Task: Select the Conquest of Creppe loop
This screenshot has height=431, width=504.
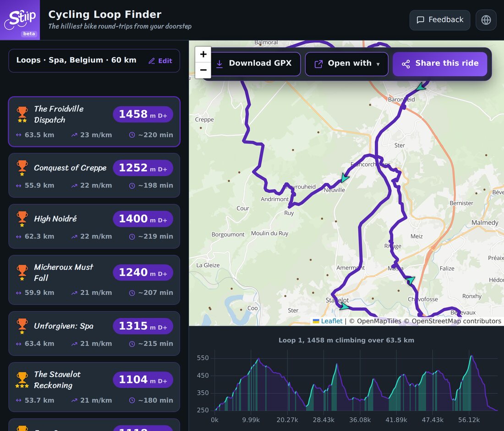Action: pos(94,175)
